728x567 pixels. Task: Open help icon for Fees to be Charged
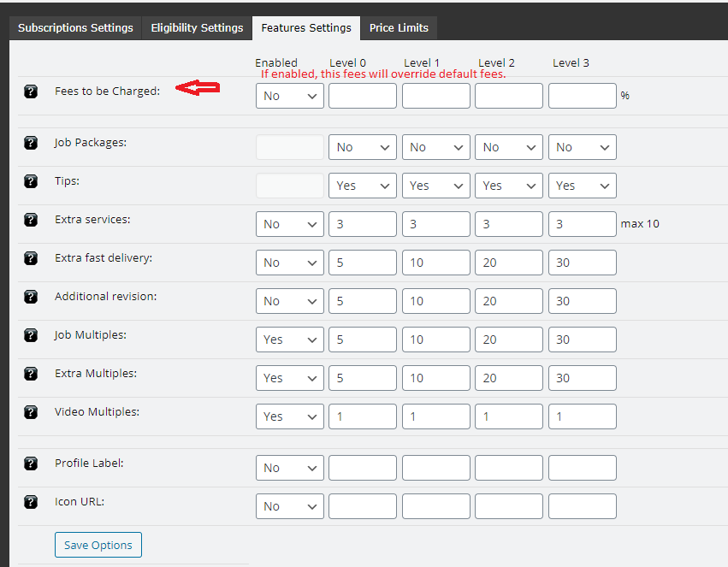coord(31,92)
